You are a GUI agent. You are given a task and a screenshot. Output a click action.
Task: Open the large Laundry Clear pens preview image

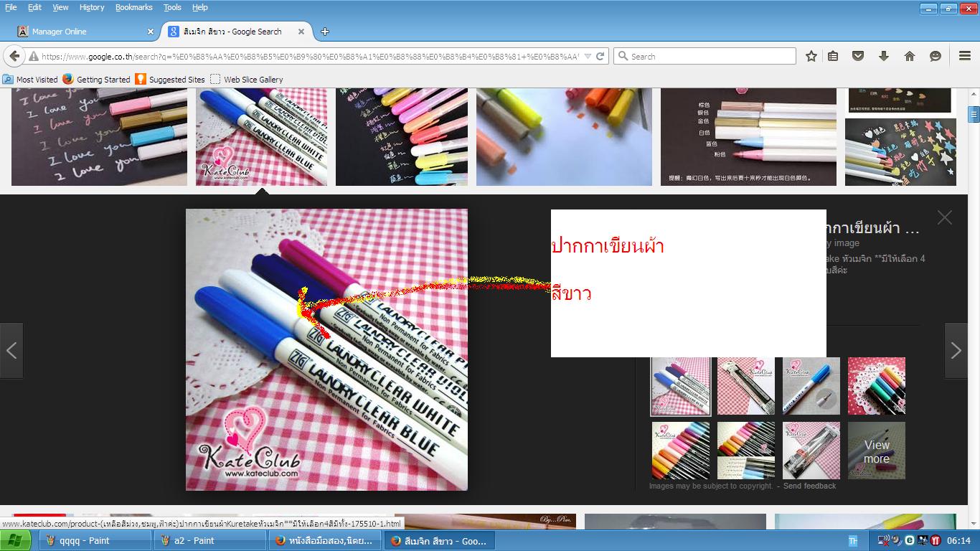[x=326, y=349]
